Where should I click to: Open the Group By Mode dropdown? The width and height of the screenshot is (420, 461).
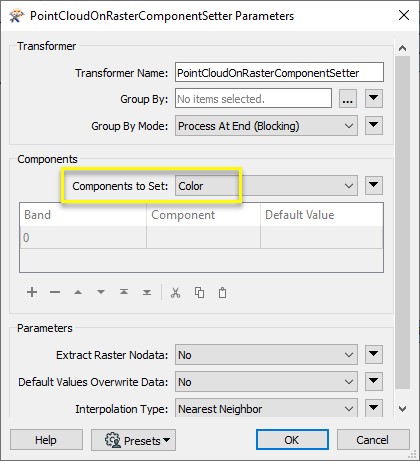(266, 126)
